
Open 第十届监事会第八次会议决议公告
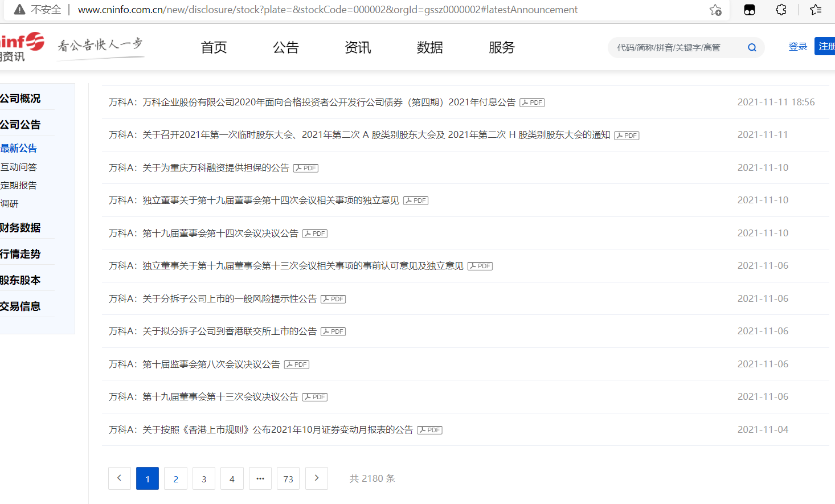[x=194, y=364]
